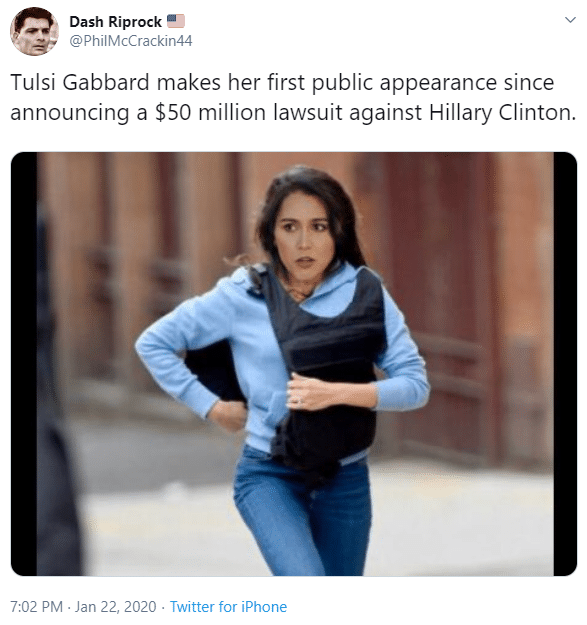This screenshot has height=625, width=587.
Task: Click the words Hillary Clinton in tweet
Action: click(x=503, y=112)
